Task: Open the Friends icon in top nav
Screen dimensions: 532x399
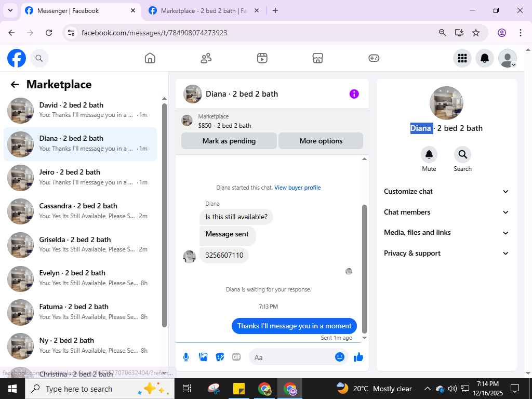Action: click(206, 58)
